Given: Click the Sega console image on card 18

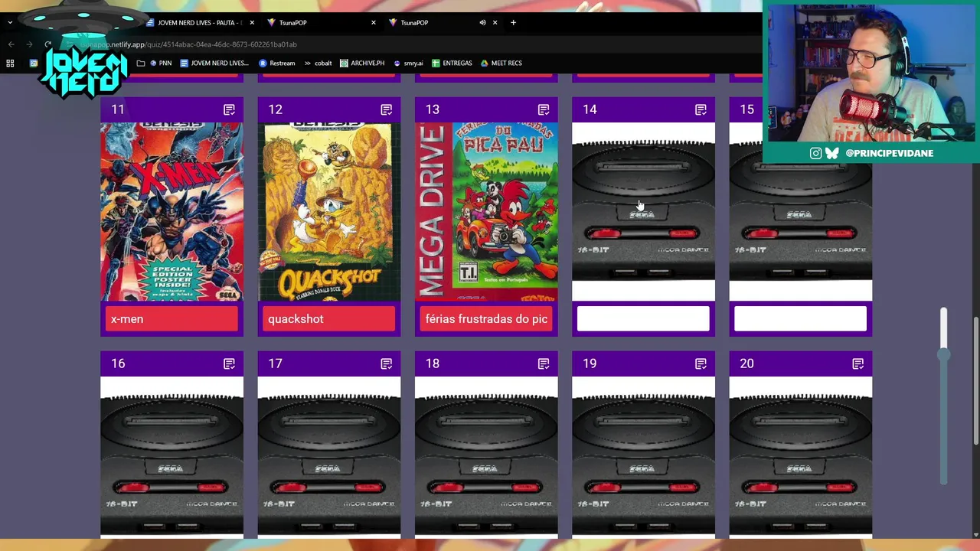Looking at the screenshot, I should tap(486, 457).
